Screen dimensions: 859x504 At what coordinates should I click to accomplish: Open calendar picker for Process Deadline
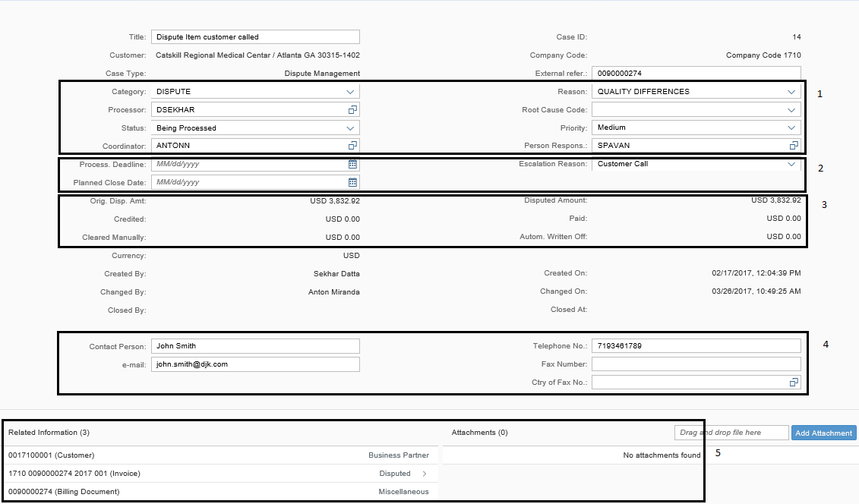tap(352, 164)
